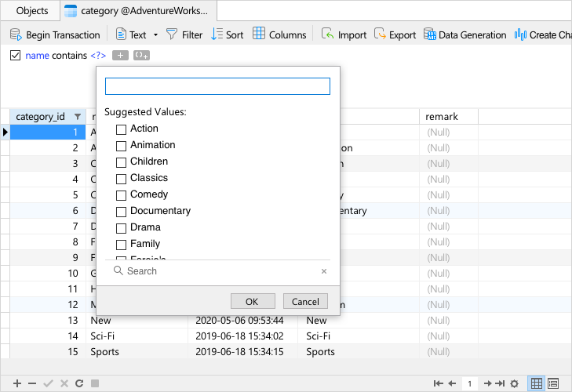Click the Export button
The image size is (572, 392).
point(395,34)
